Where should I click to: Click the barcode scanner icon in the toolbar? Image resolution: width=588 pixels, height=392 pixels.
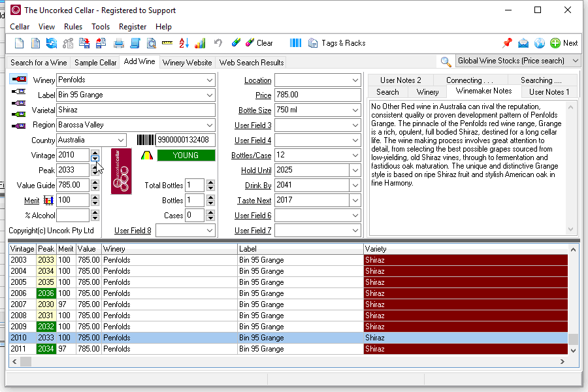pyautogui.click(x=296, y=43)
